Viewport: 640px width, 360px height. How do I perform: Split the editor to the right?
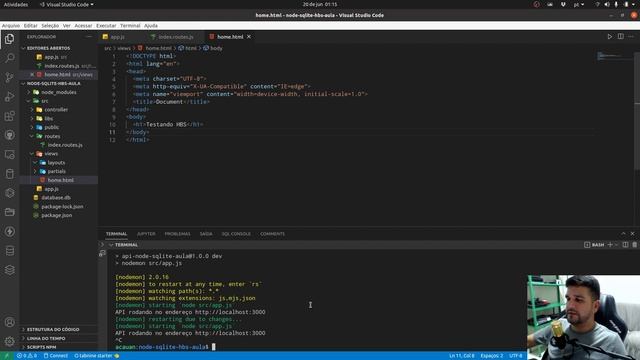pyautogui.click(x=620, y=37)
